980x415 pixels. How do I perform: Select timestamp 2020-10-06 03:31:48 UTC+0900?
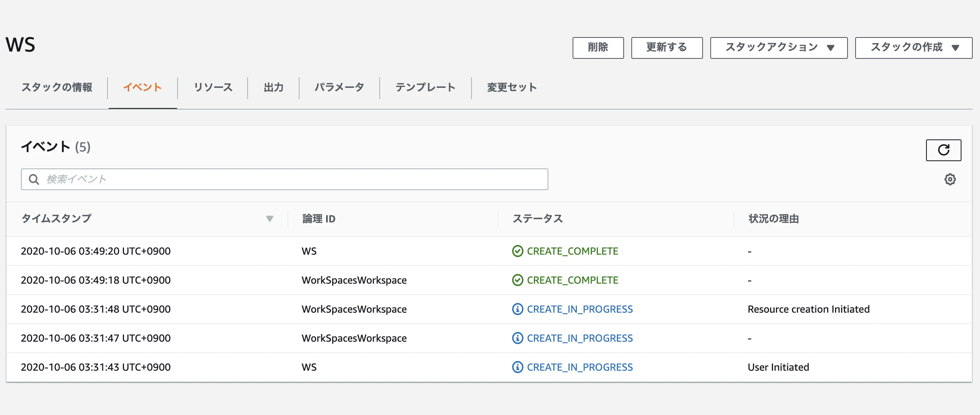coord(96,309)
